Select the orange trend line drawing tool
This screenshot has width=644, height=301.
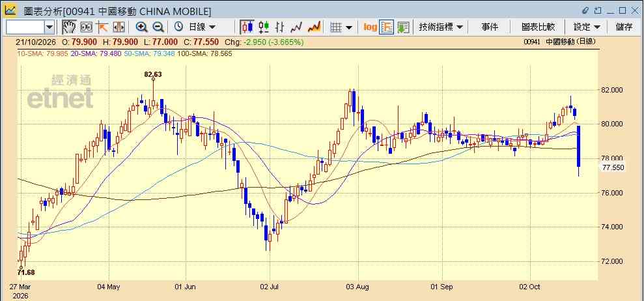point(102,27)
